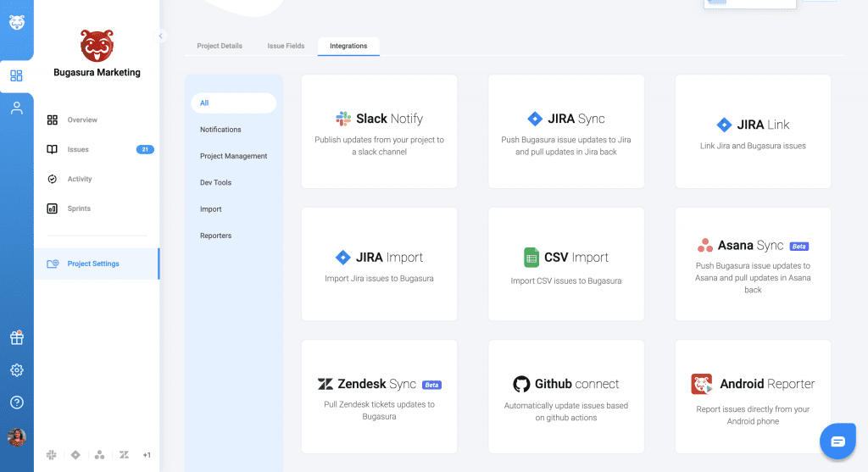This screenshot has height=472, width=868.
Task: Click the user avatar photo
Action: pos(17,437)
